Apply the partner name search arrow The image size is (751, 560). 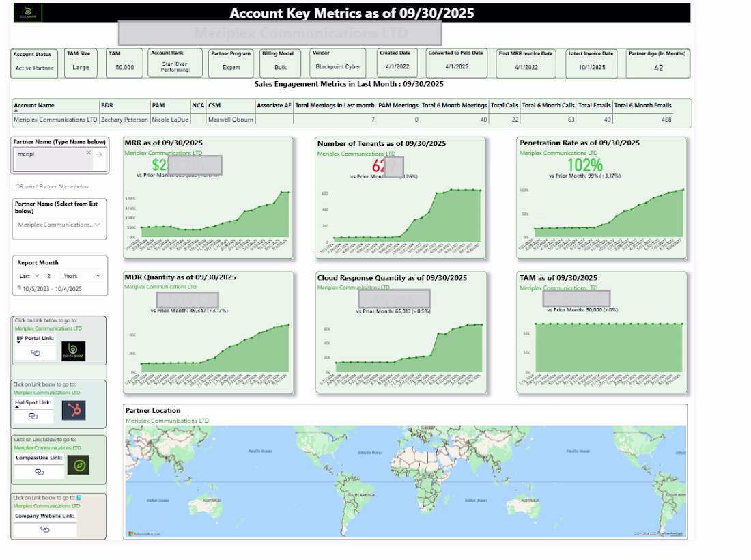99,154
